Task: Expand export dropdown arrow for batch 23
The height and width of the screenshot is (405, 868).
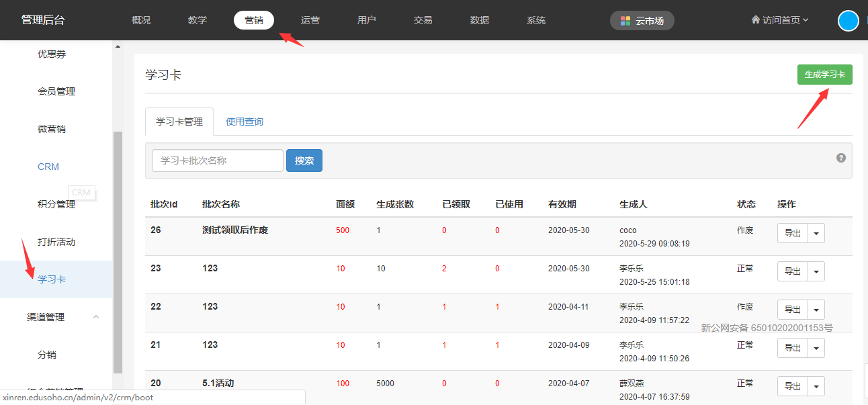Action: click(816, 271)
